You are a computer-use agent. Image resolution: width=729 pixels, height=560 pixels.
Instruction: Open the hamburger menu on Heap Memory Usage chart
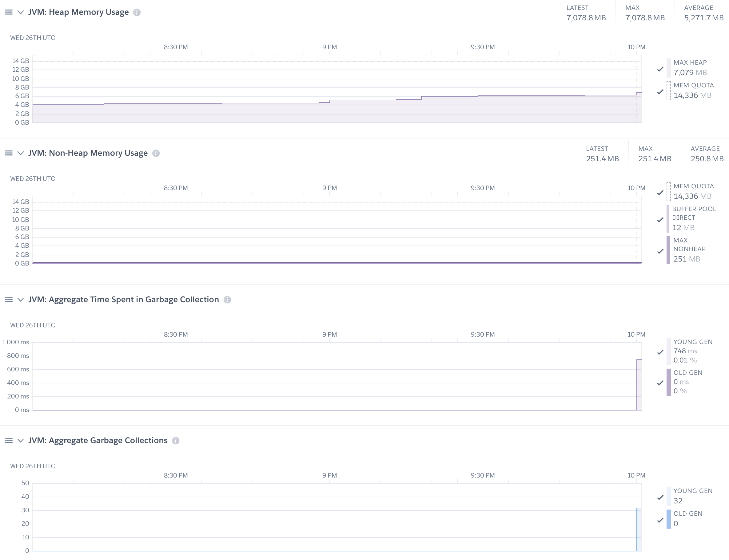[8, 12]
